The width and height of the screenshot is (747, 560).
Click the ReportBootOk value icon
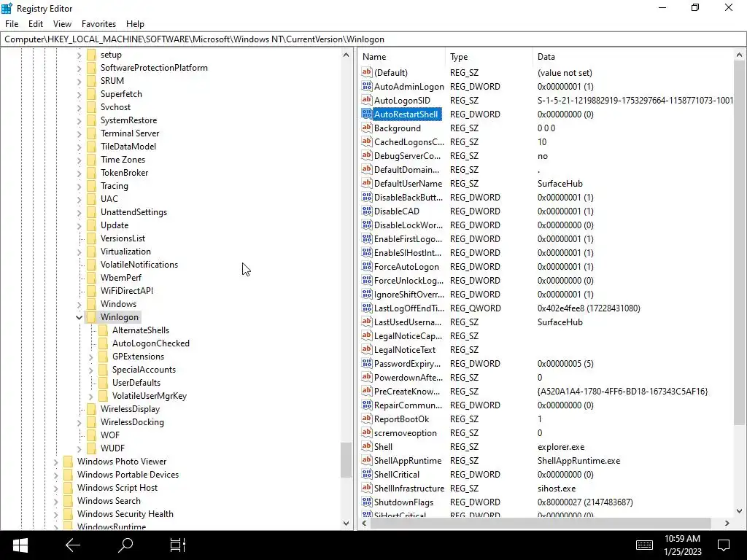click(x=366, y=419)
